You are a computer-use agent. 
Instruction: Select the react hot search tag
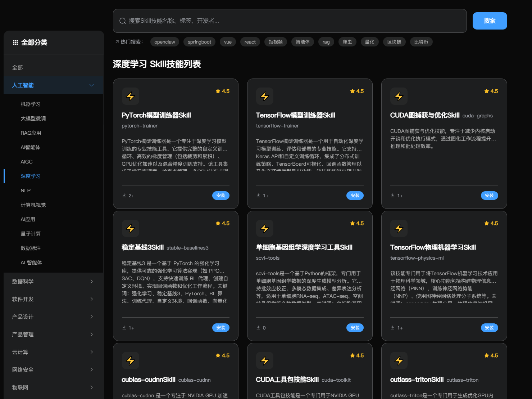pos(250,42)
